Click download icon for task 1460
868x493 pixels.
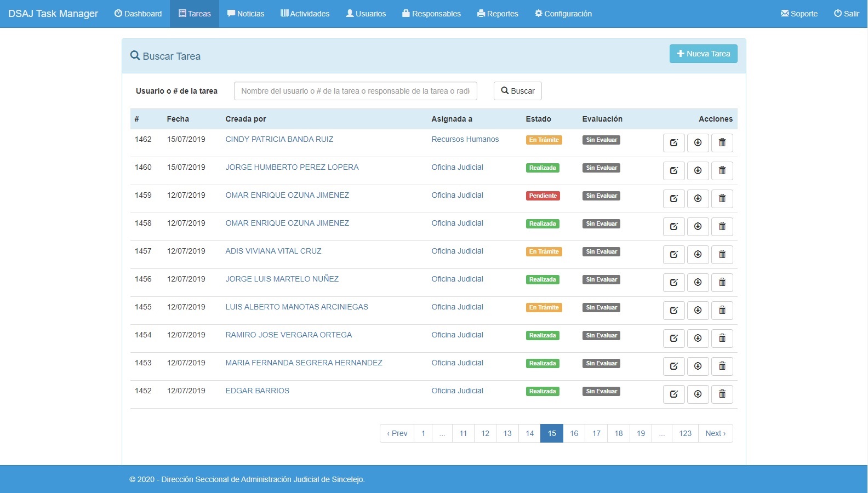point(698,171)
